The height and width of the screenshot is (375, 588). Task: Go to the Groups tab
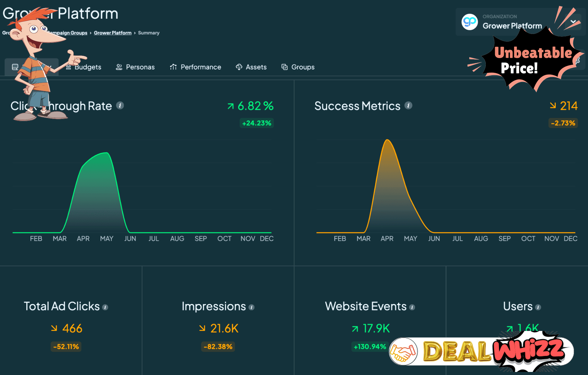pyautogui.click(x=298, y=67)
